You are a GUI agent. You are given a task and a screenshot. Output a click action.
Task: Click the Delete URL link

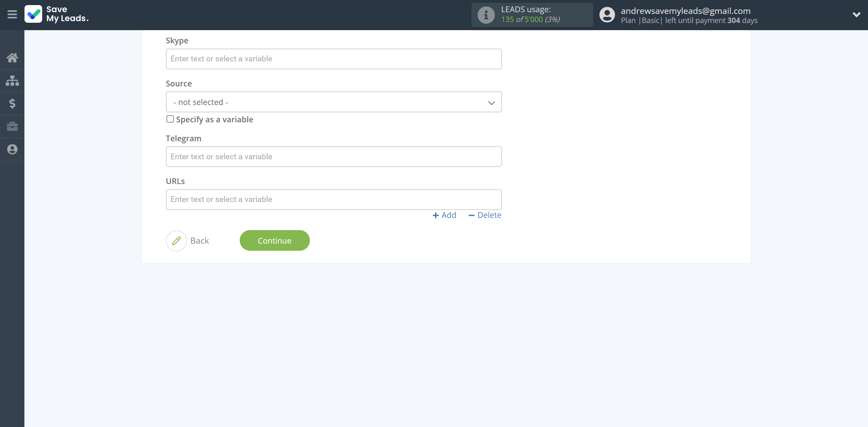pos(484,215)
